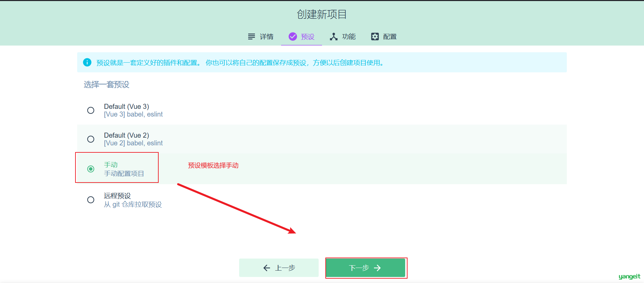Open the 配置 tab
The height and width of the screenshot is (283, 644).
pos(384,37)
